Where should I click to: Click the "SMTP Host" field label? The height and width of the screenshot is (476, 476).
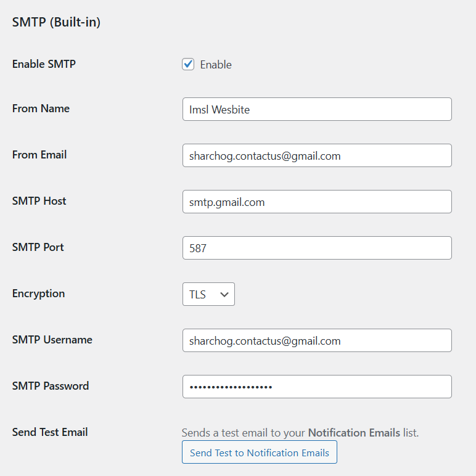39,201
